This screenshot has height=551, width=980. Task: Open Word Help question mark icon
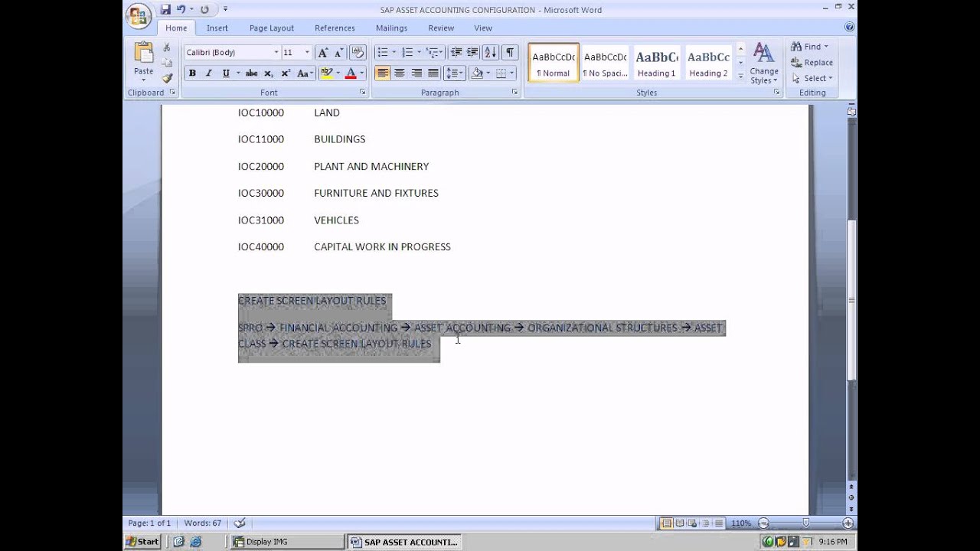(849, 27)
